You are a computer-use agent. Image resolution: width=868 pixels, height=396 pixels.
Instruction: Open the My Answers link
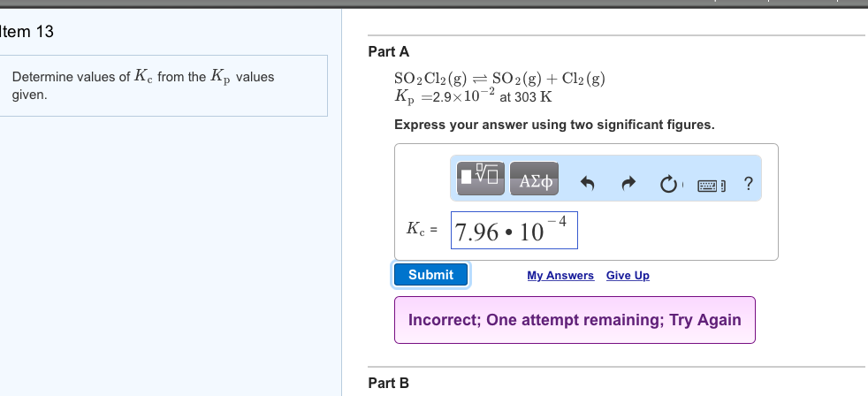click(560, 276)
